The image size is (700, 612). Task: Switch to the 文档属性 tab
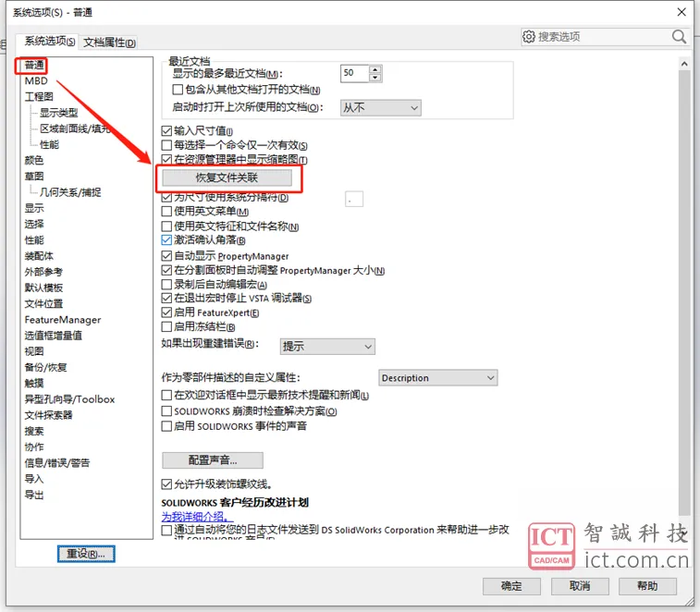tap(109, 43)
